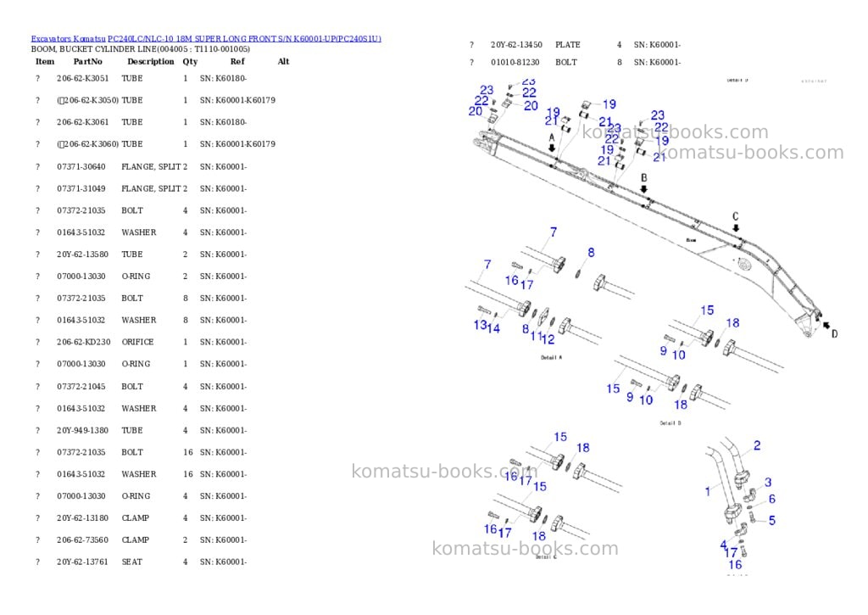This screenshot has width=868, height=615.
Task: Open the PC240LC/NLC-10 18M SUPER LONG FRONT link
Action: click(245, 39)
